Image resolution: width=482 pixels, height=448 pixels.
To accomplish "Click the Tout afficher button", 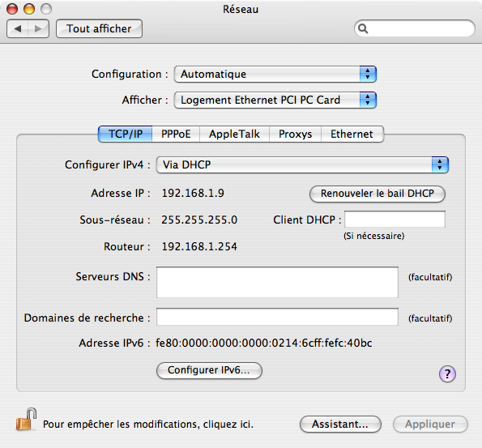I will click(x=99, y=29).
